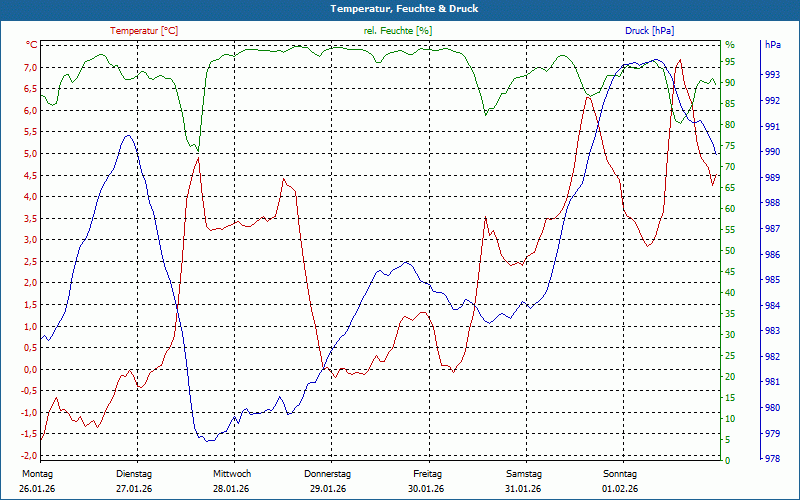Click the '%' unit label on humidity axis
800x500 pixels.
tap(730, 45)
